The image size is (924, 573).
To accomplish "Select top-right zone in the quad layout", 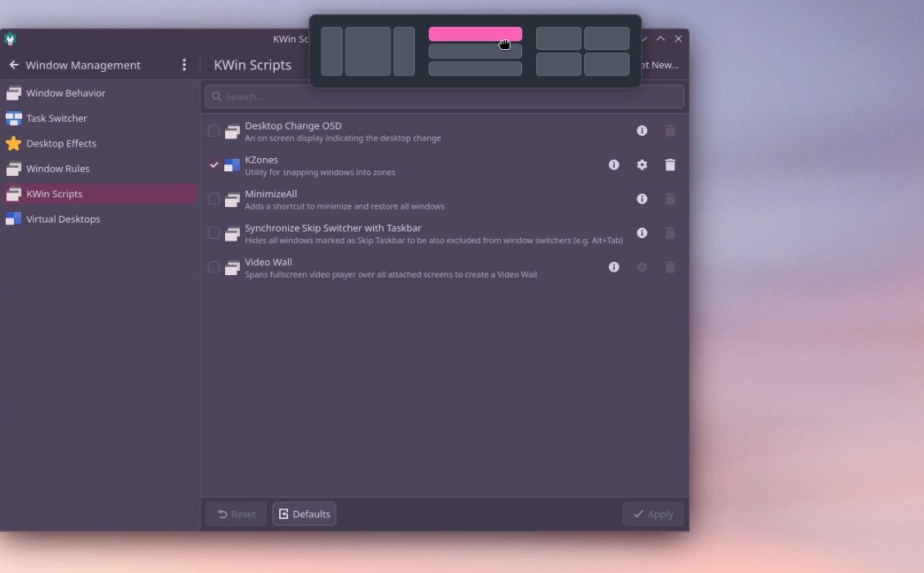I will coord(606,38).
